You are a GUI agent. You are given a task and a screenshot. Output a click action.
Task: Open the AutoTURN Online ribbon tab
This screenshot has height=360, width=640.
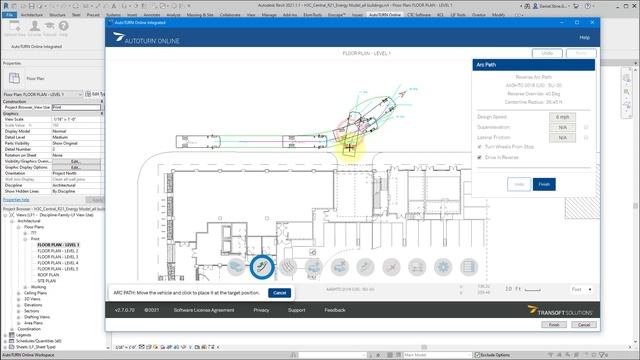[x=385, y=15]
